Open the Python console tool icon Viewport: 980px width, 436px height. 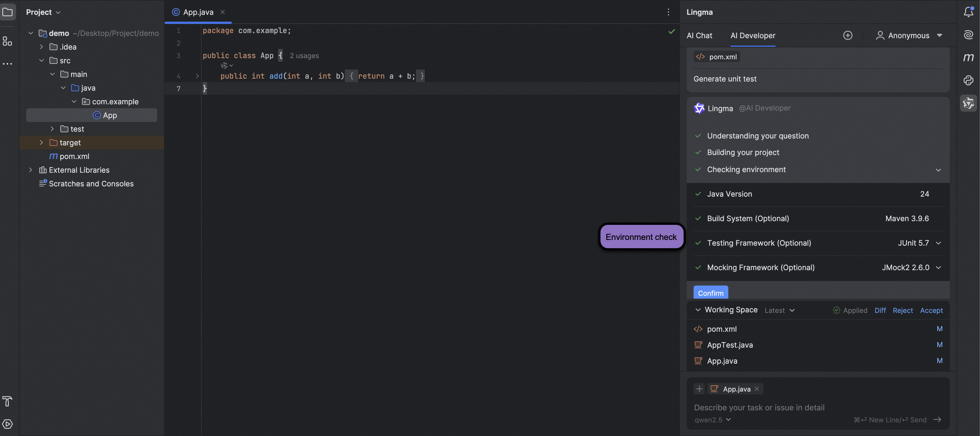point(968,80)
